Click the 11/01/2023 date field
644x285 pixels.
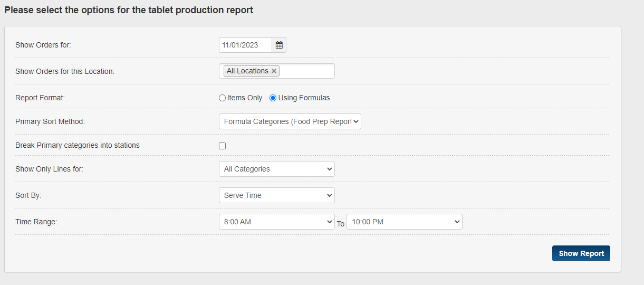[245, 45]
